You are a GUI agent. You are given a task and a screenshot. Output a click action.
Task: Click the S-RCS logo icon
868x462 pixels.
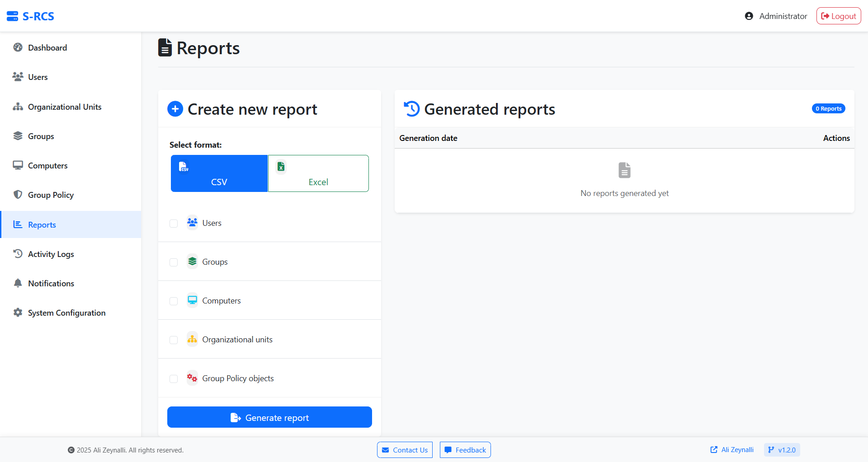[12, 15]
